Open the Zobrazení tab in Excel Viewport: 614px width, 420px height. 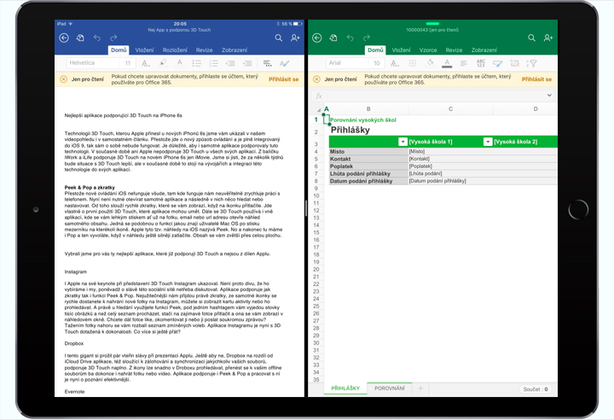[x=484, y=50]
